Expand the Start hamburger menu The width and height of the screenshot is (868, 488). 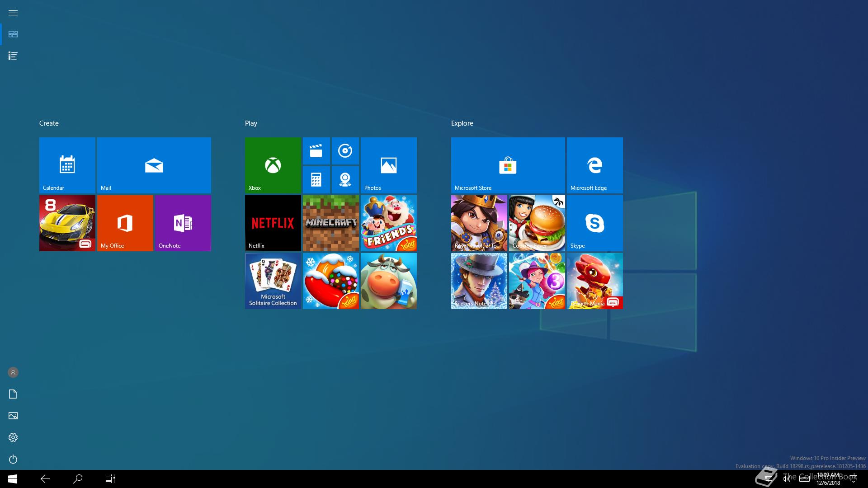tap(13, 13)
